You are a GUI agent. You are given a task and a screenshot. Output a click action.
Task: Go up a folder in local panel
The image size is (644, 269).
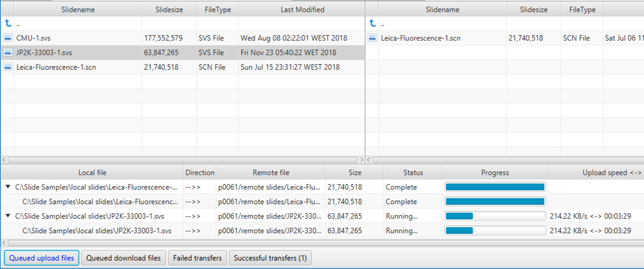click(x=8, y=24)
